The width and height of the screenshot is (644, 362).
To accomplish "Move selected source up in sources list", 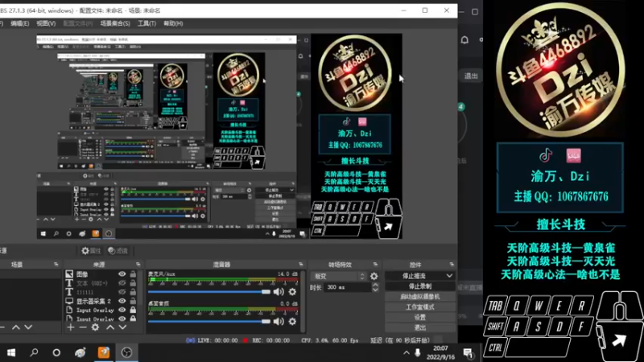I will pyautogui.click(x=110, y=327).
